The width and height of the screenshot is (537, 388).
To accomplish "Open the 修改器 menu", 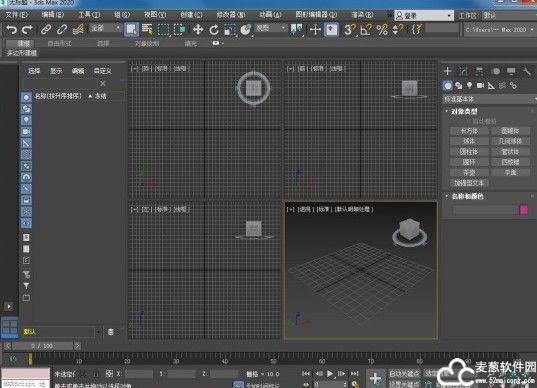I will [x=230, y=15].
